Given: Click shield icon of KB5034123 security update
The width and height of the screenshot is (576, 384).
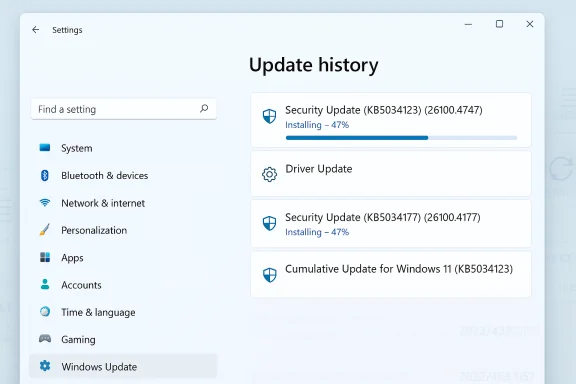Looking at the screenshot, I should (x=269, y=116).
